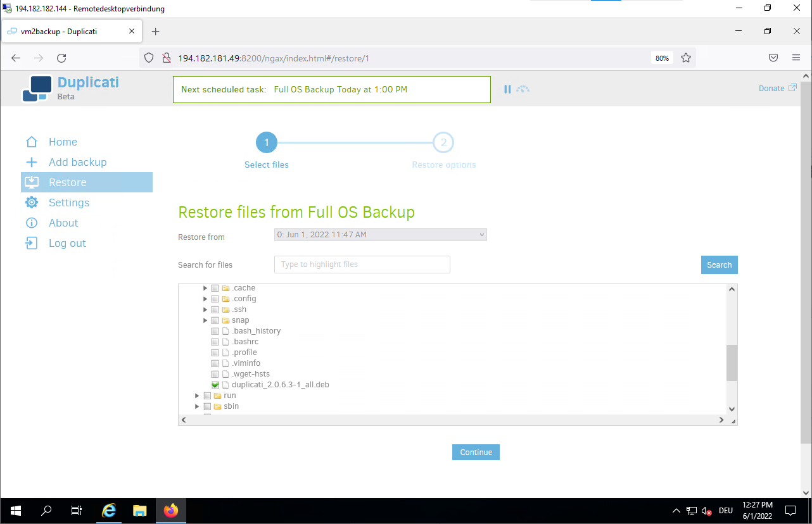Click the Add backup plus icon
This screenshot has height=524, width=812.
click(31, 162)
